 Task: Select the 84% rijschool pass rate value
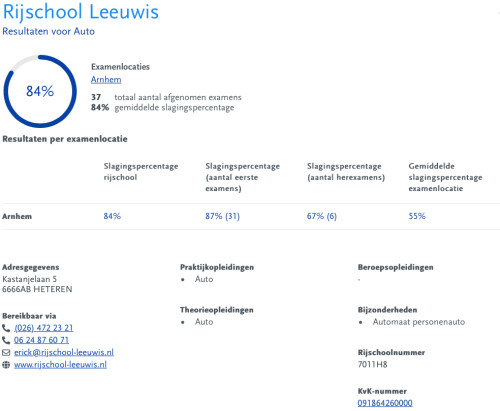pos(112,216)
